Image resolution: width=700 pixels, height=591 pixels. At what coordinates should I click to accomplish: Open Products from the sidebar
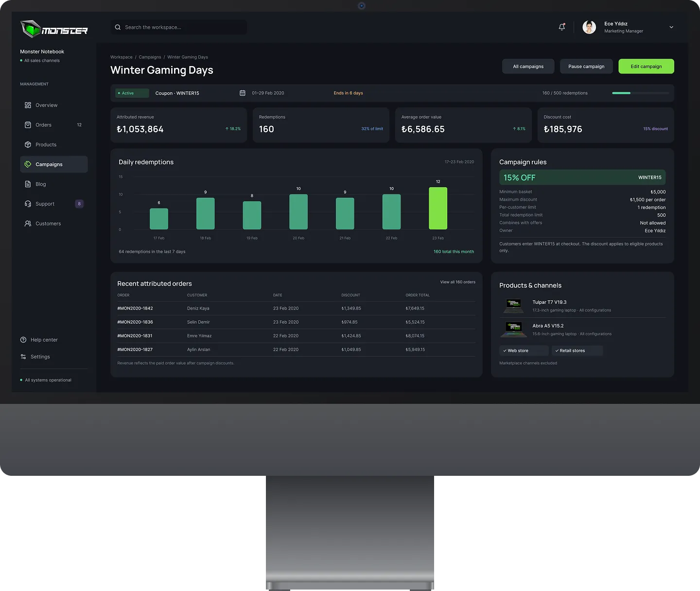point(54,145)
